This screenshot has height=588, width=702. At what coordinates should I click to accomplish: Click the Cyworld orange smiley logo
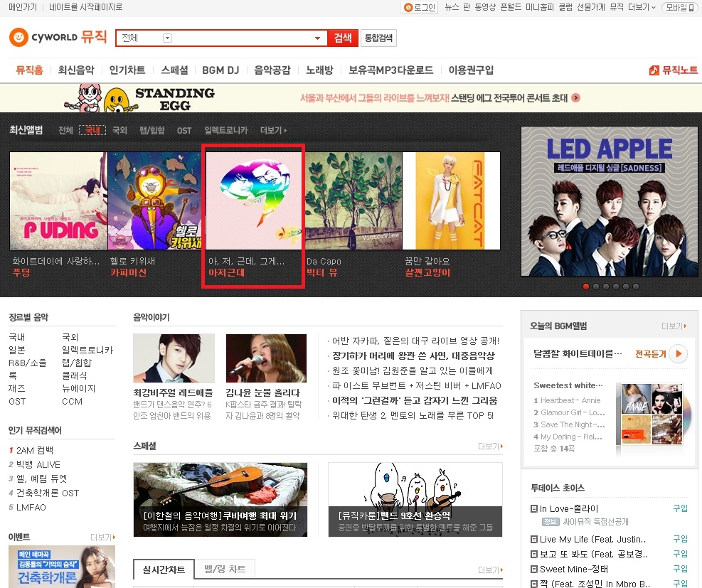click(x=18, y=38)
